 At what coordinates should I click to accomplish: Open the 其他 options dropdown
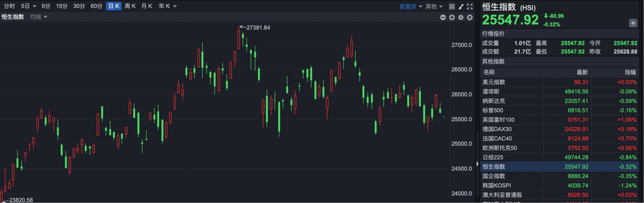click(434, 6)
